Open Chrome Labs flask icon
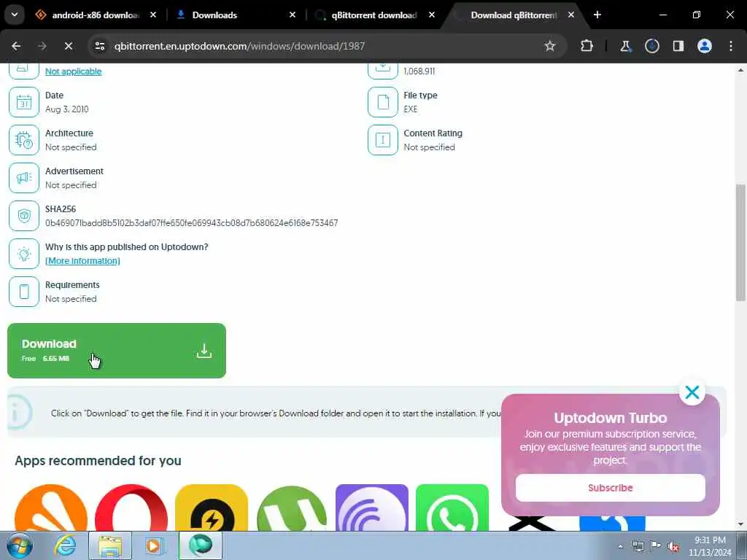 click(x=625, y=46)
